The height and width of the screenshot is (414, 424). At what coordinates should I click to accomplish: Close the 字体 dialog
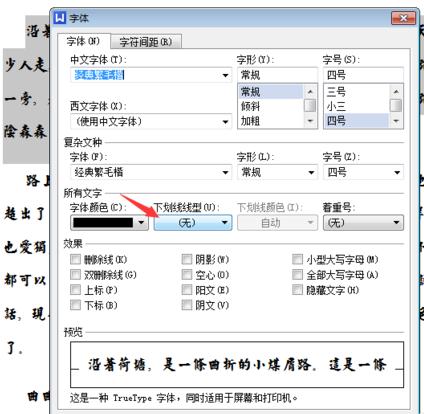click(403, 18)
